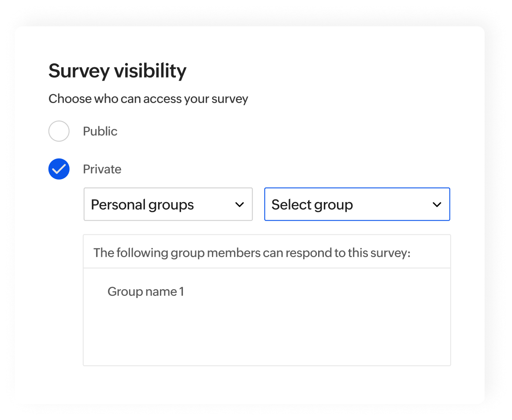Click the Private label text

tap(102, 169)
